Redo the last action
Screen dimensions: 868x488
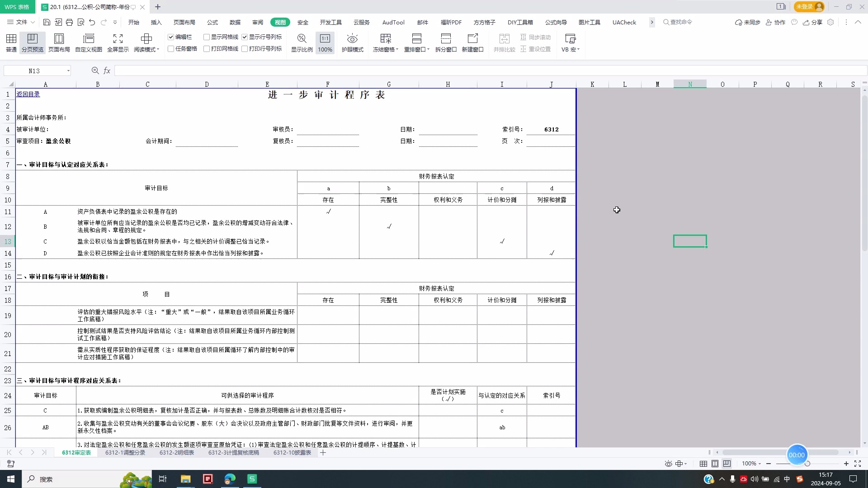pyautogui.click(x=104, y=22)
